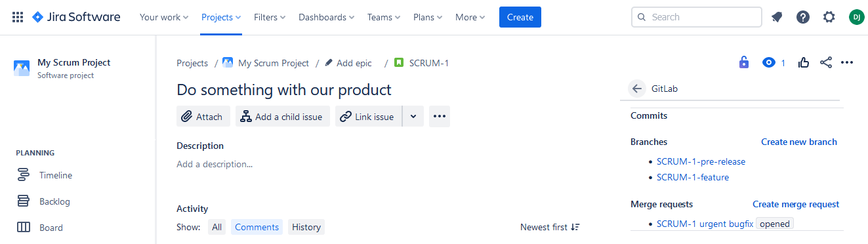Click the Create new branch link
868x244 pixels.
pos(799,142)
